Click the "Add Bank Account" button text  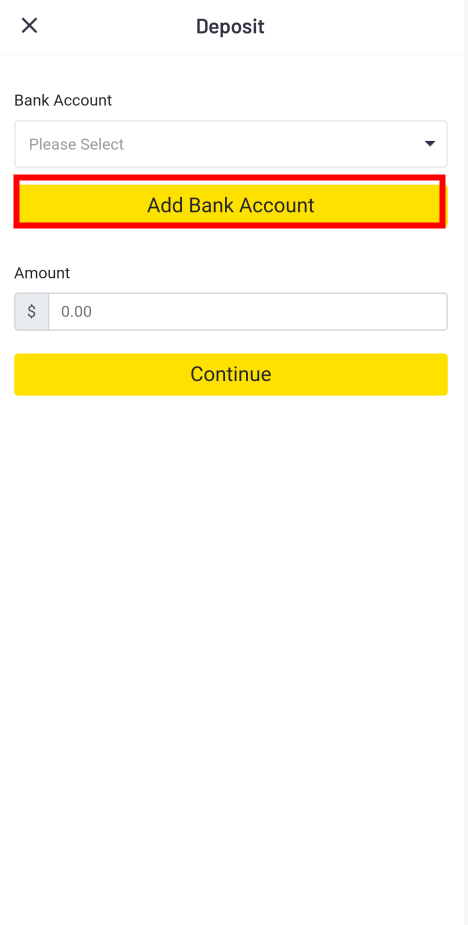[x=231, y=205]
